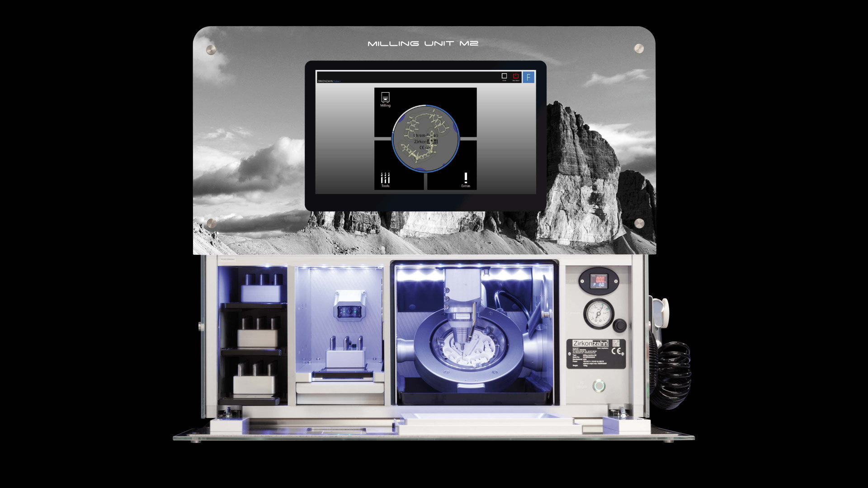Image resolution: width=868 pixels, height=488 pixels.
Task: Click the QR code on the nameplate
Action: [616, 343]
